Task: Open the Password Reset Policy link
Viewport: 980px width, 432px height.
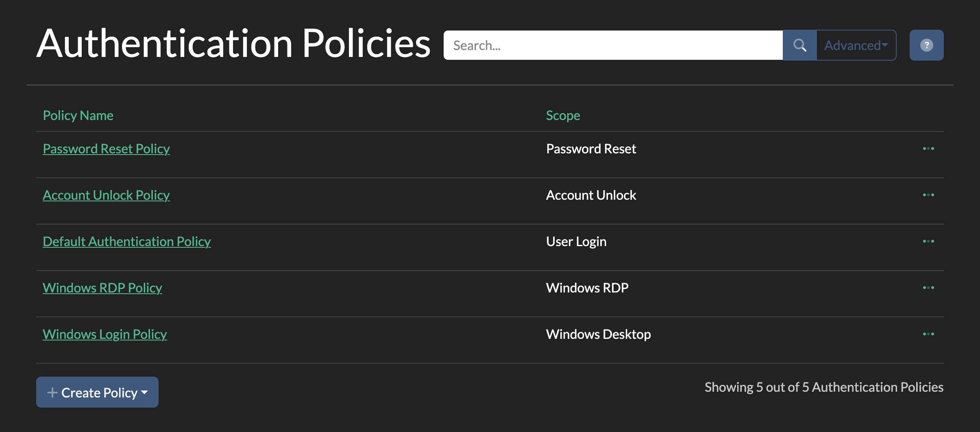Action: click(106, 149)
